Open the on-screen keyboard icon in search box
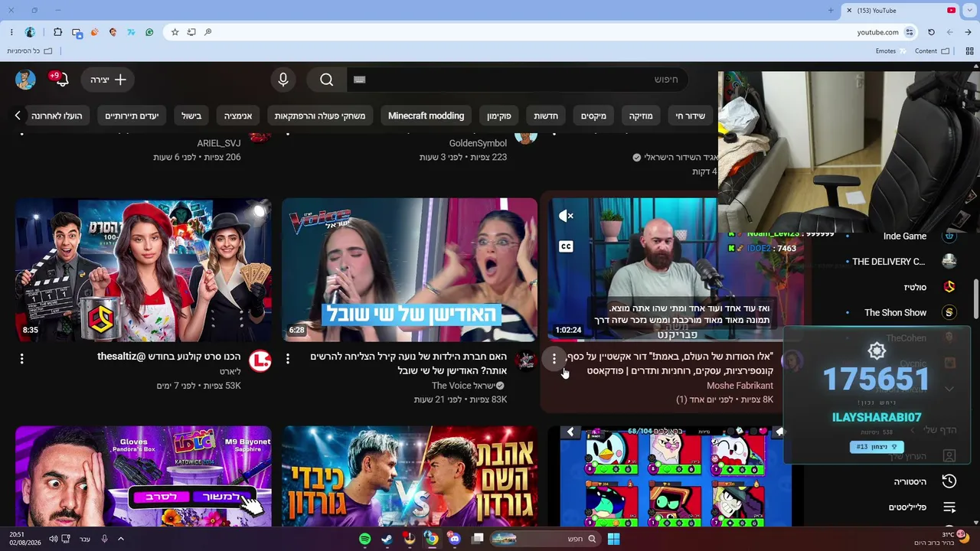This screenshot has width=980, height=551. pos(360,80)
